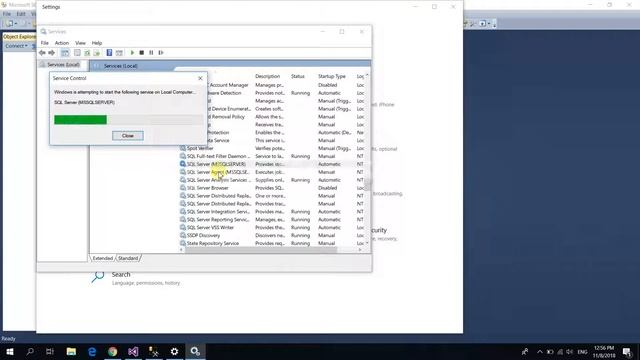This screenshot has width=640, height=360.
Task: Open Task View from the taskbar
Action: (x=50, y=351)
